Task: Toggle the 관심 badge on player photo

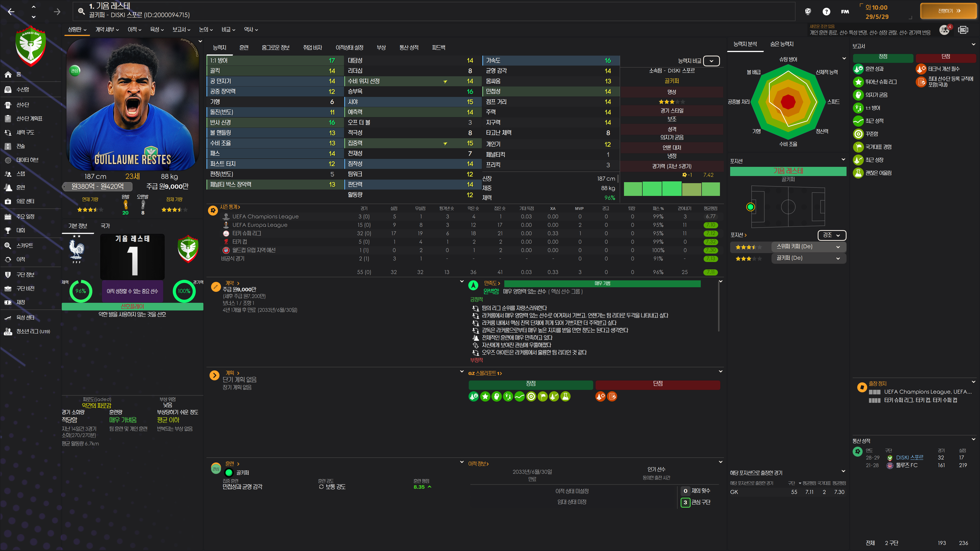Action: point(75,71)
